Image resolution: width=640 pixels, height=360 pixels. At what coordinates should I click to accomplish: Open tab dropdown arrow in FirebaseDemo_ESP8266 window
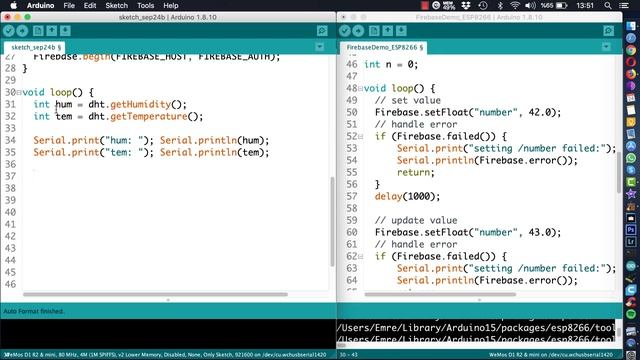(606, 47)
